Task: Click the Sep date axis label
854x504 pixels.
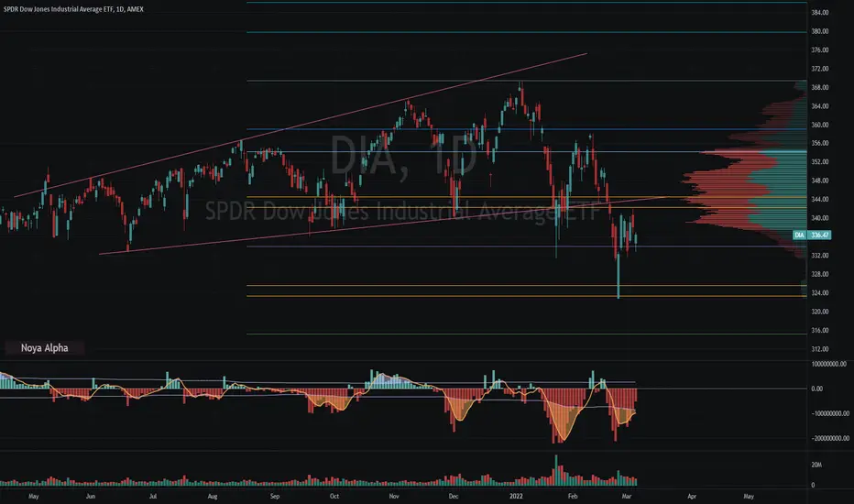Action: coord(275,497)
